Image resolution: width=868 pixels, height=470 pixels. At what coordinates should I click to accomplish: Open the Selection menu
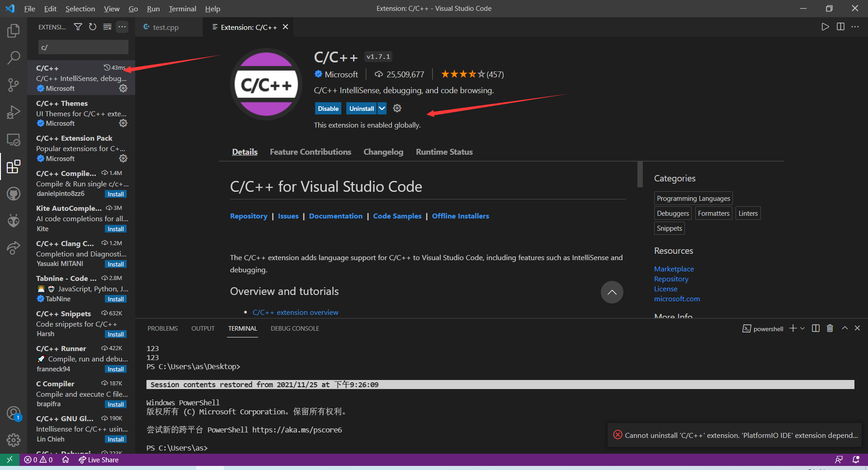80,9
